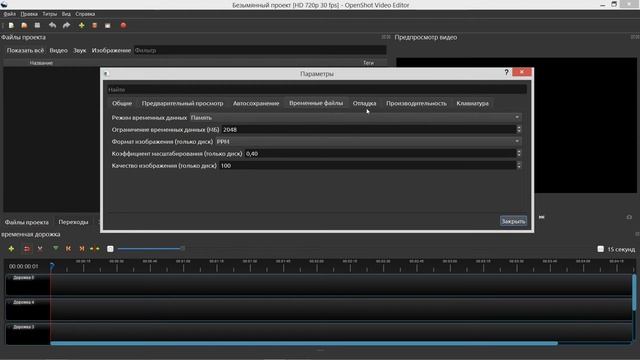Center timeline on playhead icon
Viewport: 640px width, 360px height.
click(95, 249)
